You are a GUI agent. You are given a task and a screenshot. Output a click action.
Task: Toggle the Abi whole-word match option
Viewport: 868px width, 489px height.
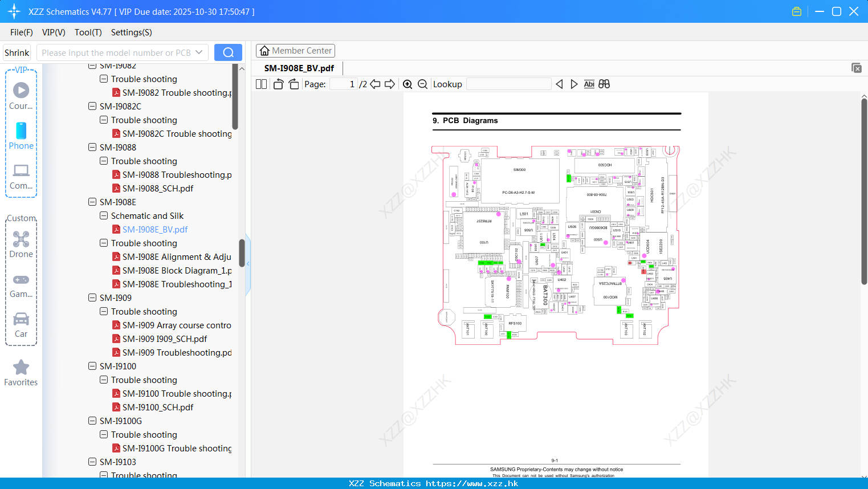point(589,84)
